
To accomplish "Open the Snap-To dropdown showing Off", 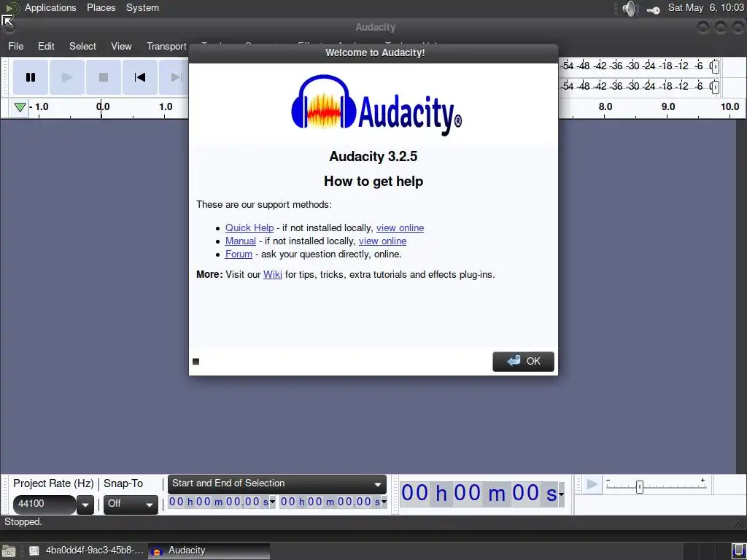I will click(131, 505).
